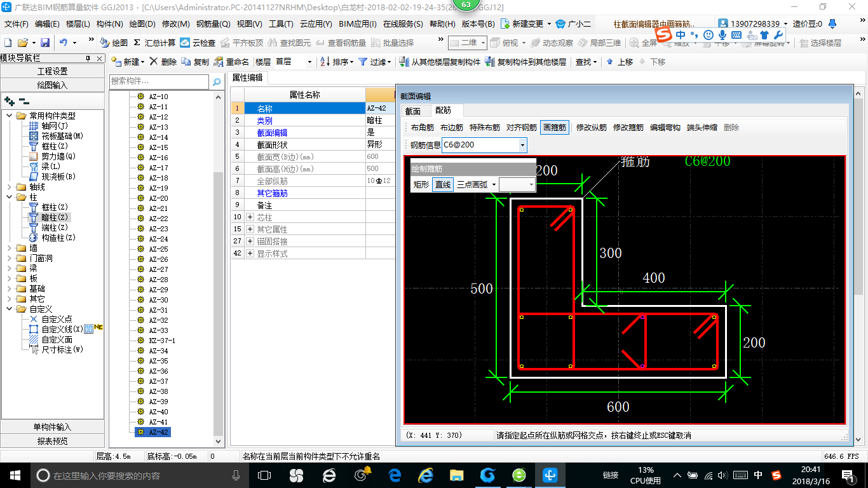The width and height of the screenshot is (868, 488).
Task: Activate the 画箍筋 draw stirrup tool
Action: (554, 127)
